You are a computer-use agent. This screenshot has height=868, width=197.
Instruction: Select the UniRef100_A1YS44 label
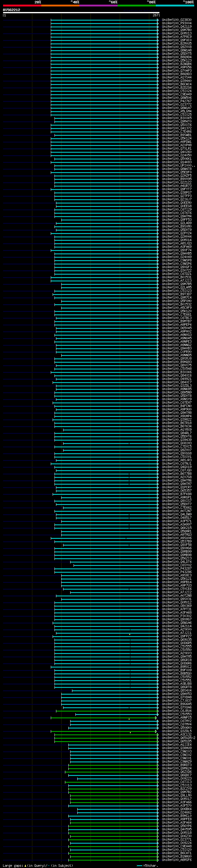click(176, 78)
